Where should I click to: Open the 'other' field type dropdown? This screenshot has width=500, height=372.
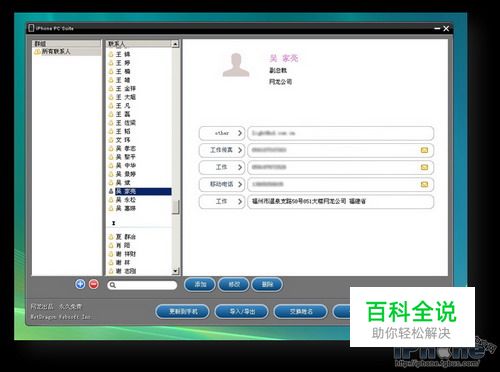tap(222, 133)
